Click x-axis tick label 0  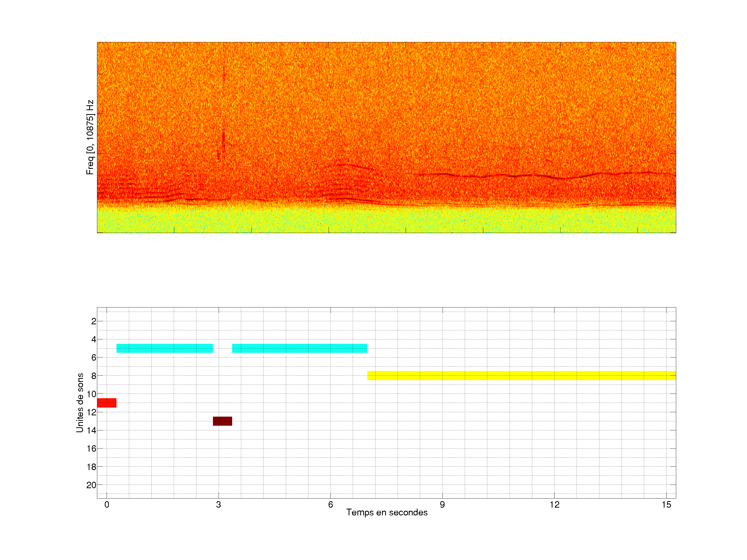pos(107,505)
